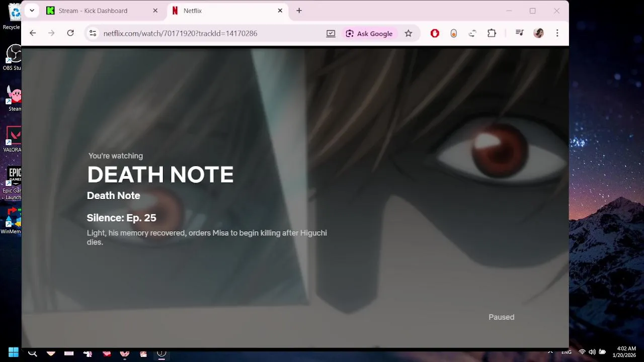Close the Netflix tab
Screen dimensions: 644x362
pyautogui.click(x=280, y=11)
